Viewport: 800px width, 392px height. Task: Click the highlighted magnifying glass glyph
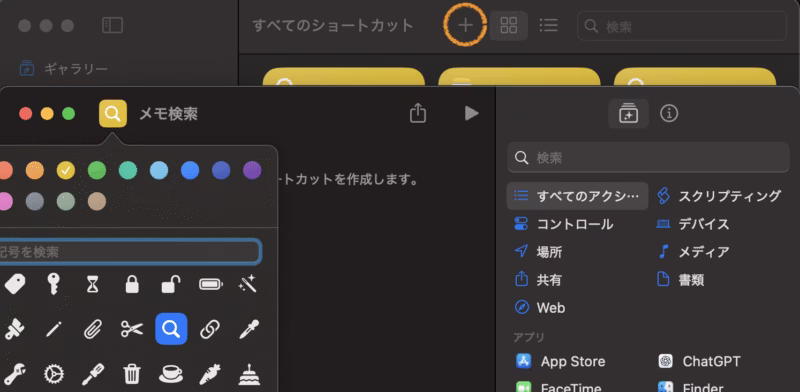171,329
